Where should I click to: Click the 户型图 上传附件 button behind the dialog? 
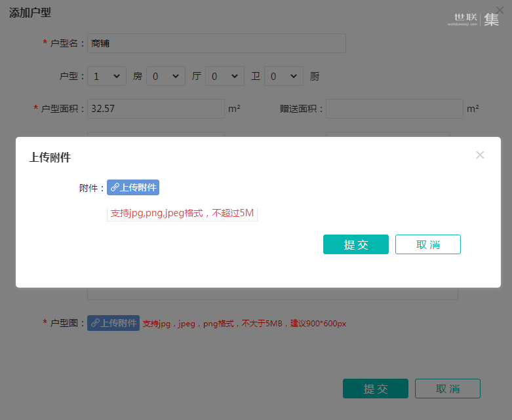pyautogui.click(x=113, y=323)
